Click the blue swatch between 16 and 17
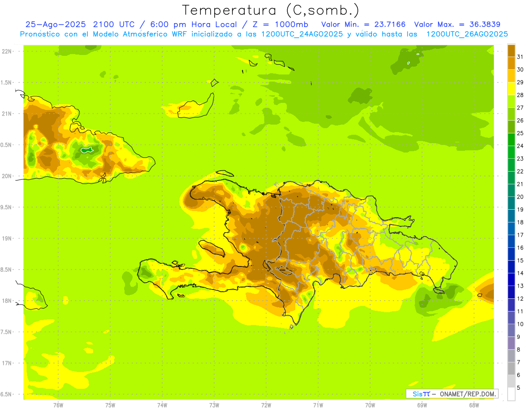The height and width of the screenshot is (411, 532). pyautogui.click(x=511, y=241)
